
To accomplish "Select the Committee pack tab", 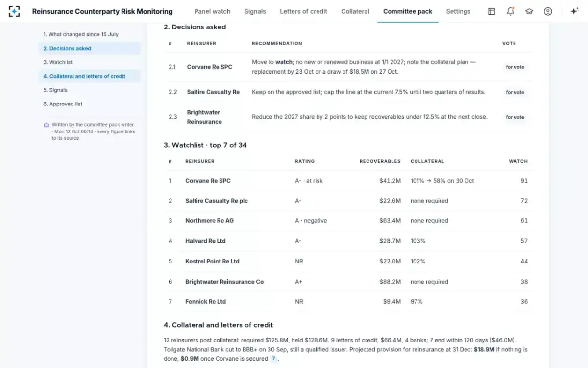I will (408, 11).
